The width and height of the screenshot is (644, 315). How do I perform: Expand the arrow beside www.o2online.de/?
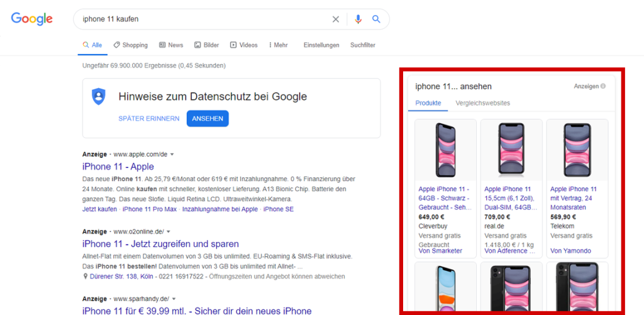168,231
